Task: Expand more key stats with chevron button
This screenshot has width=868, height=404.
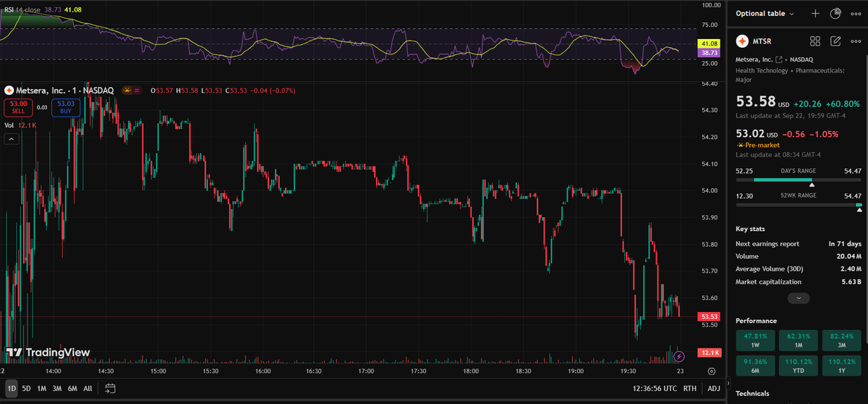Action: point(799,298)
